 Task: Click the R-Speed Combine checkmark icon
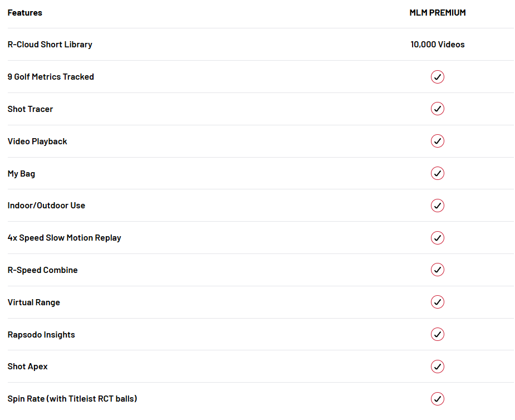click(437, 270)
